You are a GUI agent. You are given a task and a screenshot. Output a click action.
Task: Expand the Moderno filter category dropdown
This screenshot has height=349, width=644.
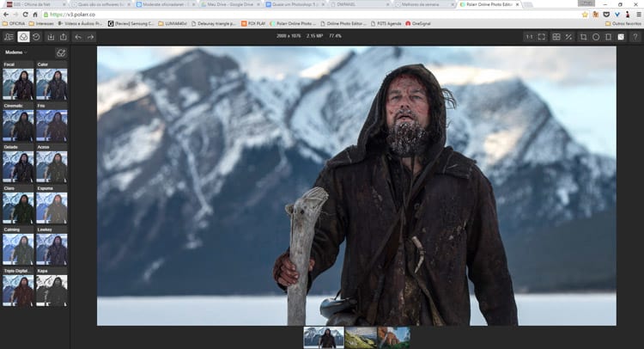[21, 52]
